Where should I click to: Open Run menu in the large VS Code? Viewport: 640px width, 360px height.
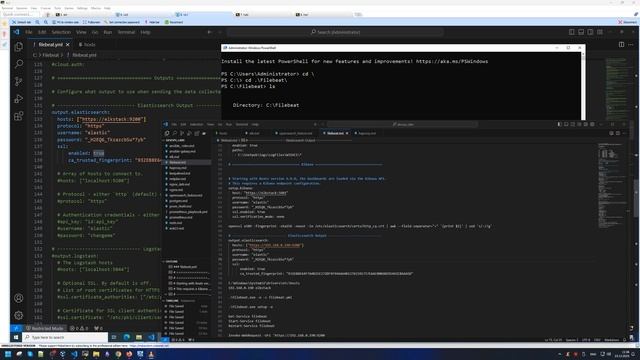pos(108,32)
